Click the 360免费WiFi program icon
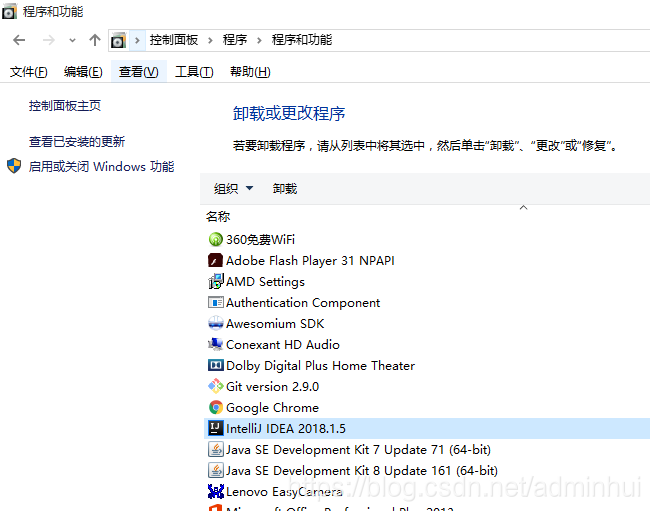The image size is (650, 511). pyautogui.click(x=216, y=240)
